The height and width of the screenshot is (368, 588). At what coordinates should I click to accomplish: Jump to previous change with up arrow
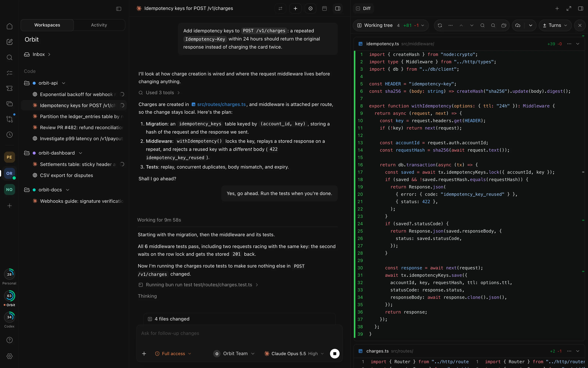point(461,25)
